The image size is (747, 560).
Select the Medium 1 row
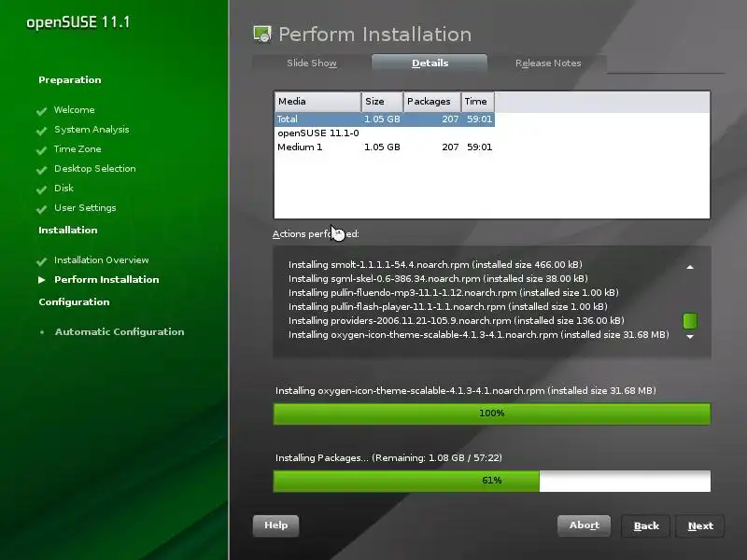[x=385, y=147]
